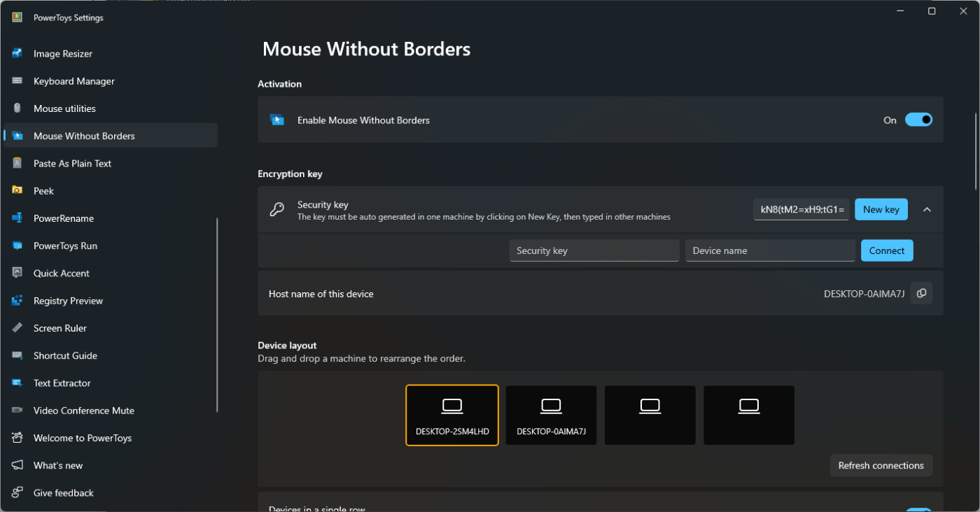
Task: Click the Welcome to PowerToys icon
Action: 17,438
